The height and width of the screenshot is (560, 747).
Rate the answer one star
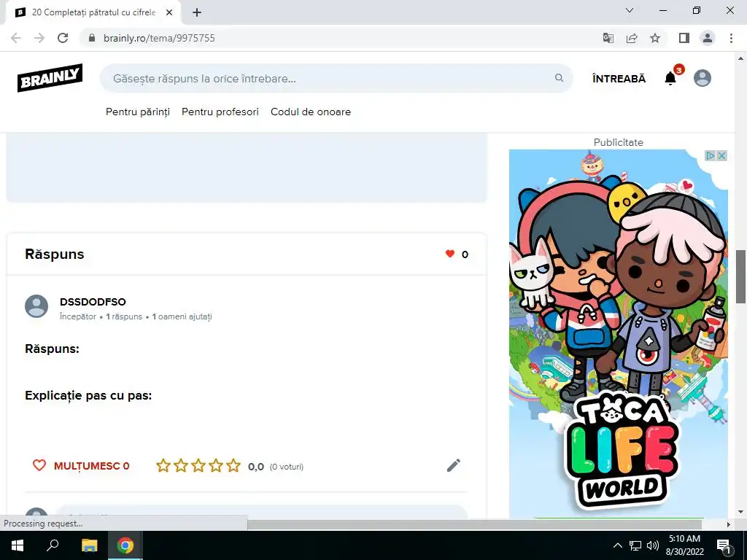point(163,466)
